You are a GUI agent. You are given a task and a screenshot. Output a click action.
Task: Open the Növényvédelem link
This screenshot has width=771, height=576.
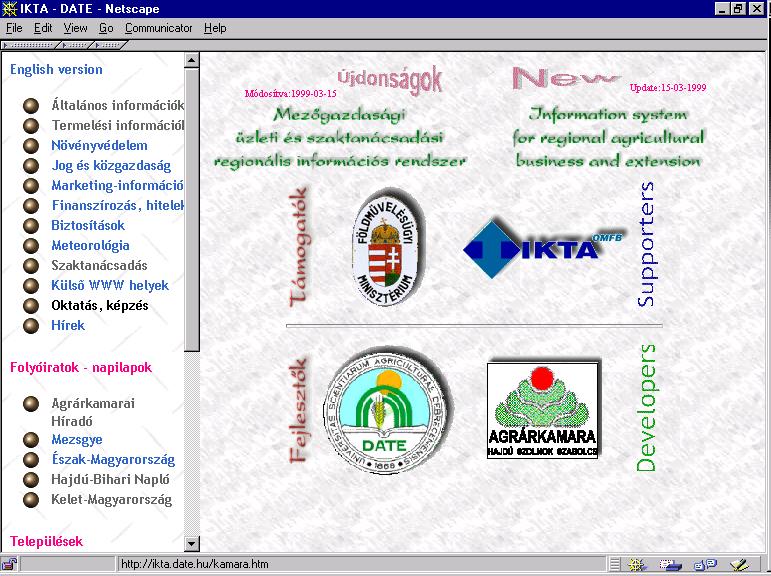tap(99, 146)
